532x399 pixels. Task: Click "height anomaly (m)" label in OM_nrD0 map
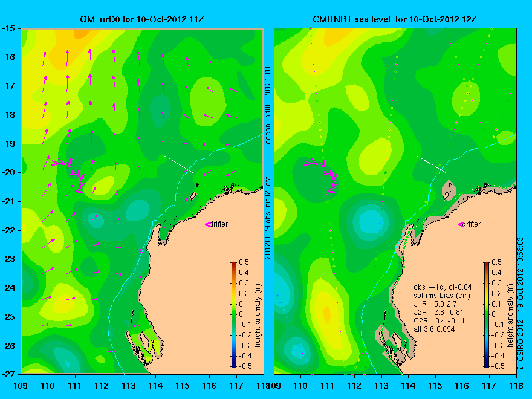258,315
